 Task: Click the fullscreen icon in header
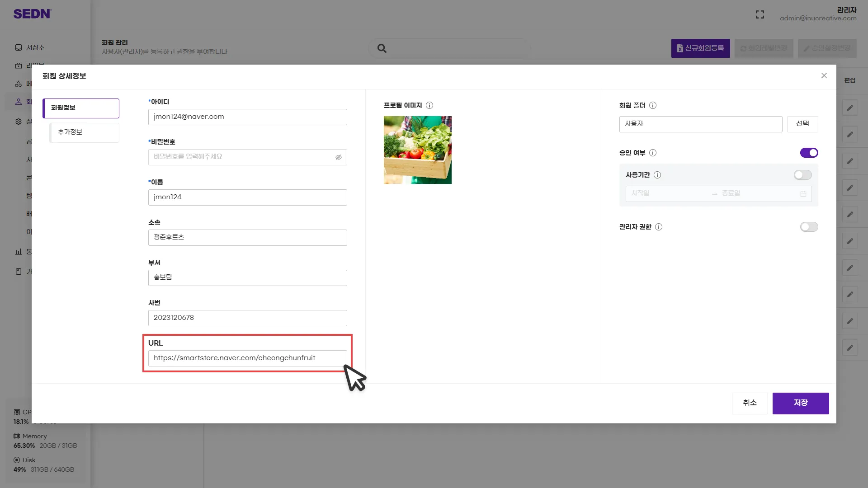click(760, 14)
